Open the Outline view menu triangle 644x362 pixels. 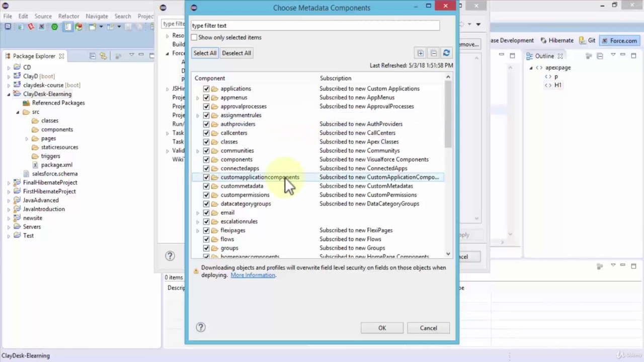click(613, 55)
